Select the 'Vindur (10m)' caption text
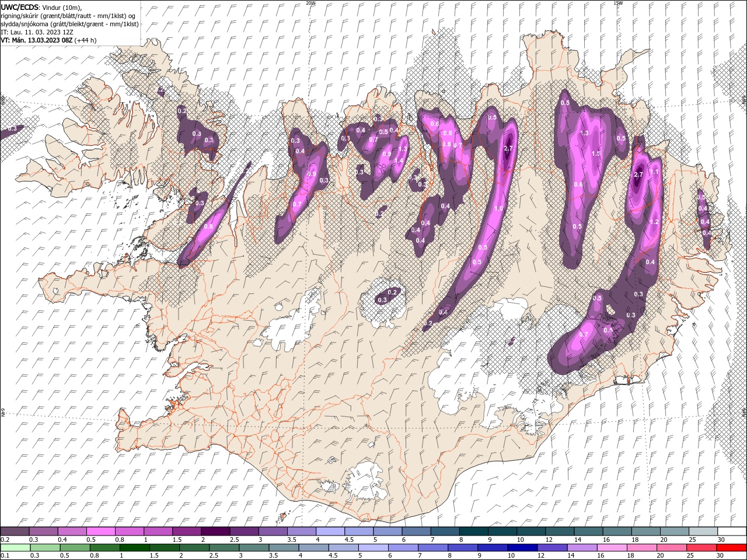Viewport: 747px width, 560px height. point(63,7)
